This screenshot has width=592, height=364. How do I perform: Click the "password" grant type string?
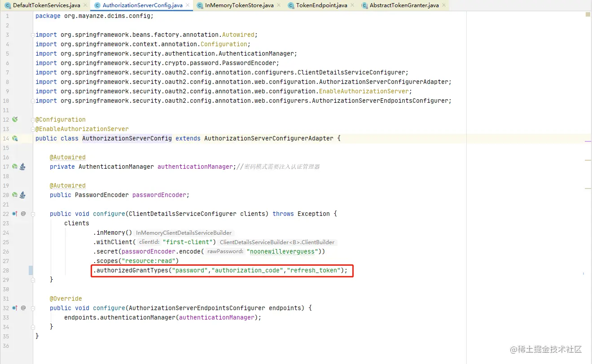(x=190, y=270)
